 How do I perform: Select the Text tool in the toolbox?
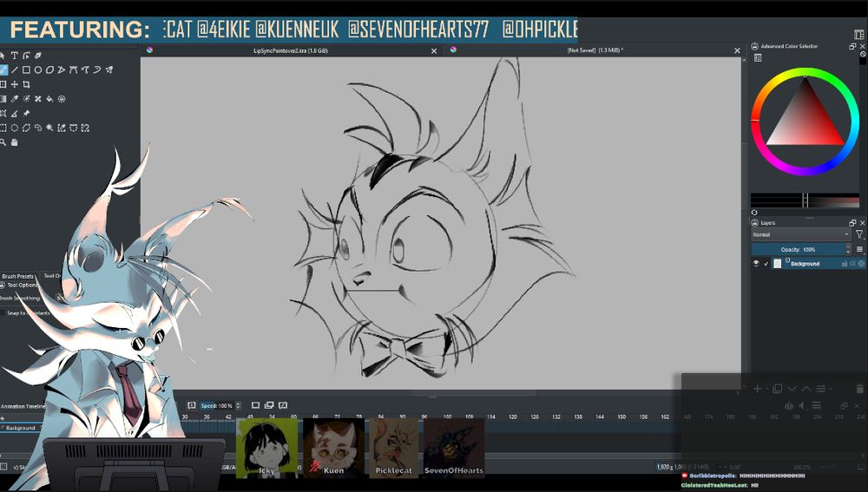[15, 56]
